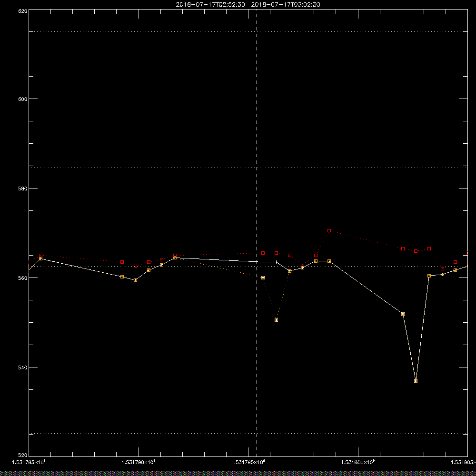Image resolution: width=476 pixels, height=476 pixels.
Task: Click the end timestamp 2018-07-17T03:02:30 in title
Action: [286, 5]
